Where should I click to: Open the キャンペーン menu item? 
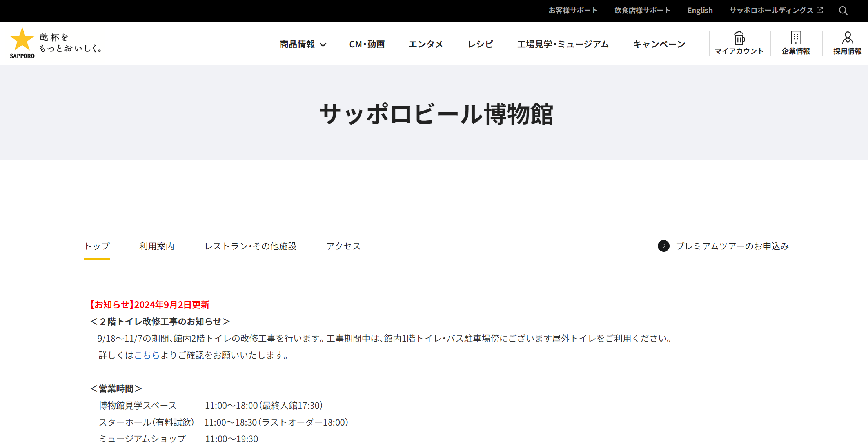click(x=659, y=44)
